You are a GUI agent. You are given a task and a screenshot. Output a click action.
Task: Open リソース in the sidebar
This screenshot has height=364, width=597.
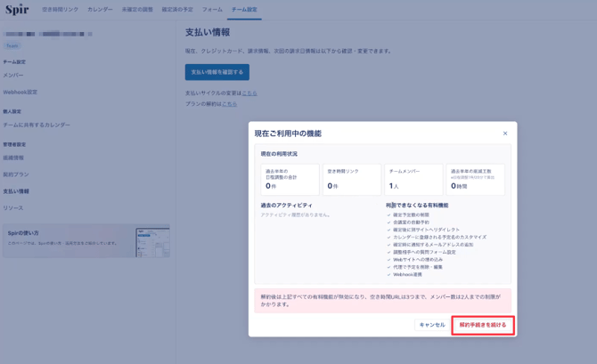tap(13, 208)
